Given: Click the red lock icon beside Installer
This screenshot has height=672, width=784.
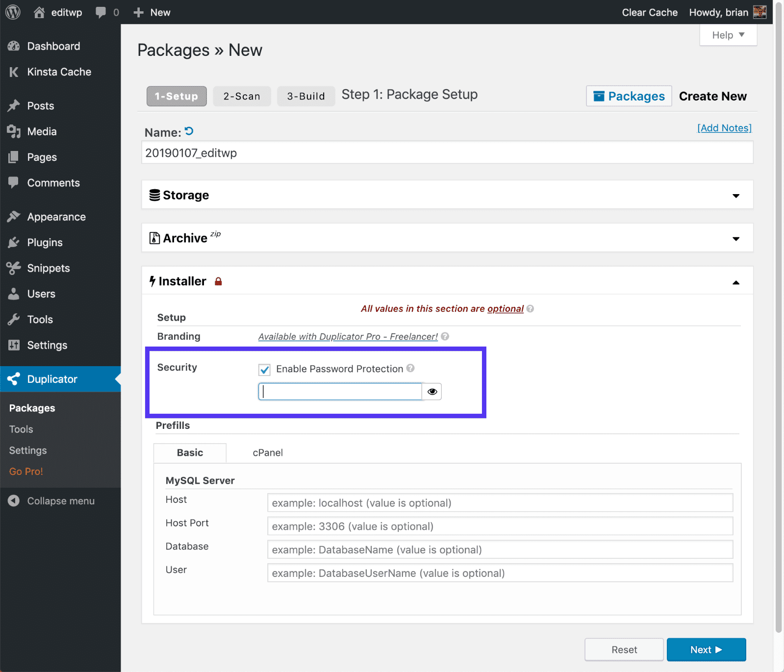Looking at the screenshot, I should point(218,281).
